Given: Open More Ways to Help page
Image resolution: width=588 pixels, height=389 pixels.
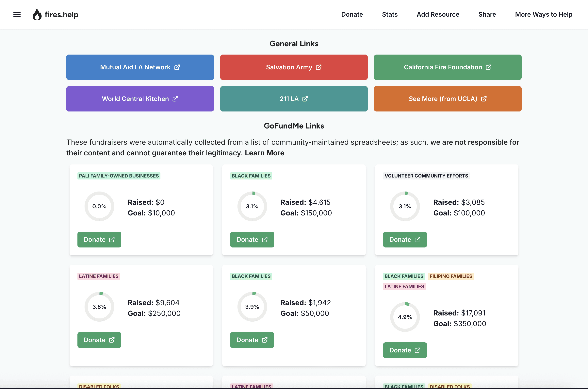Looking at the screenshot, I should [543, 14].
